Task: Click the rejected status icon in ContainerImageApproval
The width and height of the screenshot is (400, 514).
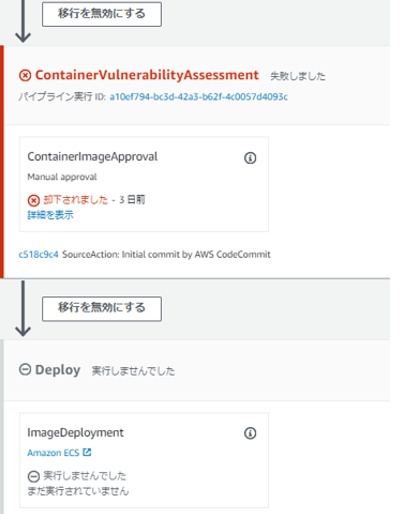Action: (x=33, y=201)
